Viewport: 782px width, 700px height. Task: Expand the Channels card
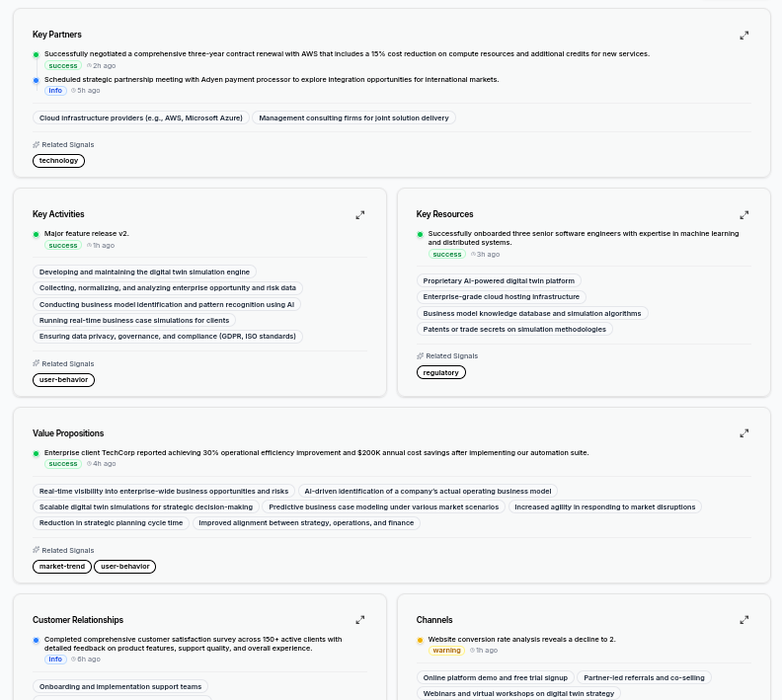pyautogui.click(x=743, y=620)
